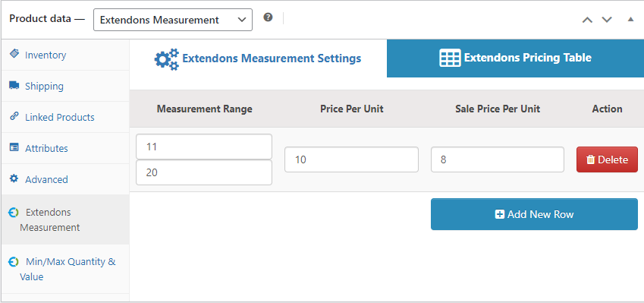This screenshot has height=303, width=644.
Task: Click the Attributes list icon
Action: pyautogui.click(x=14, y=147)
